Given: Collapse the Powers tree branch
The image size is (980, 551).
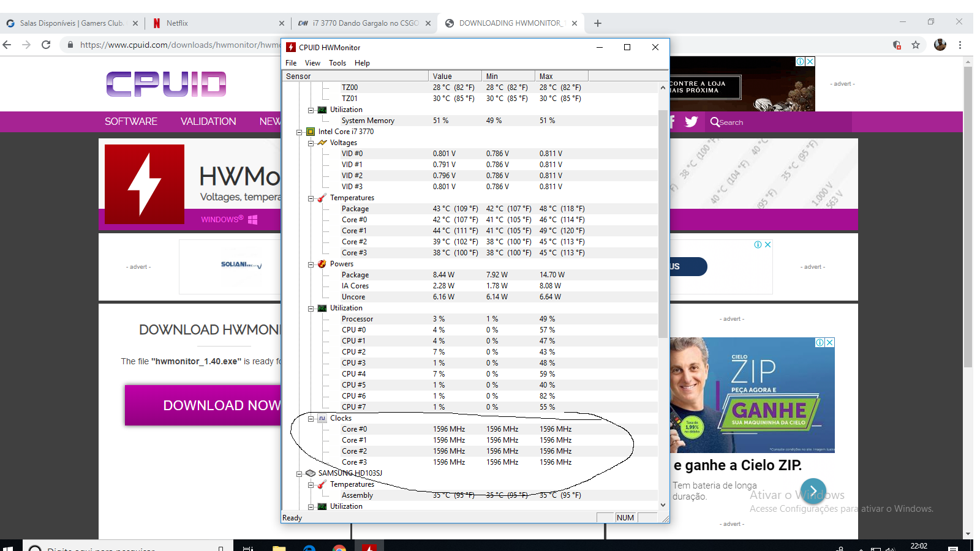Looking at the screenshot, I should [x=311, y=264].
